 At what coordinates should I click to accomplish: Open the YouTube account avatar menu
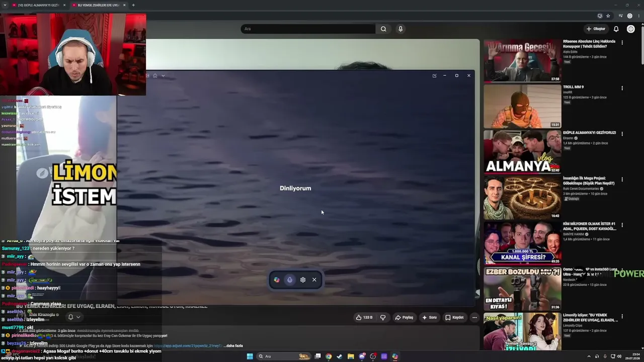(630, 29)
